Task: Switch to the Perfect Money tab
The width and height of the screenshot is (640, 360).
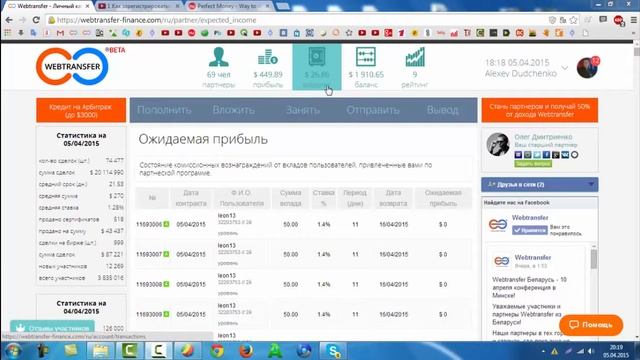Action: (x=227, y=6)
